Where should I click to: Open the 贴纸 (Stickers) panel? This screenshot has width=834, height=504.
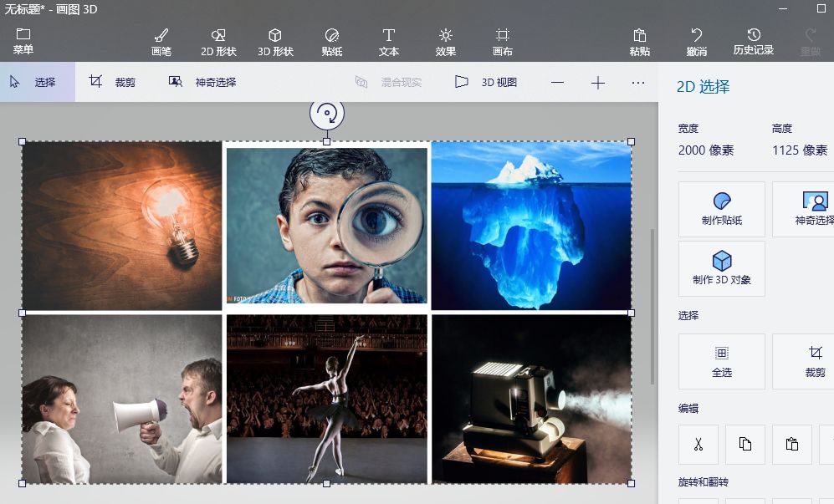(332, 42)
